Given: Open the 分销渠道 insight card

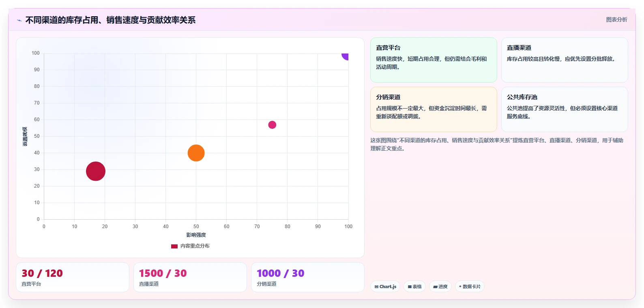Looking at the screenshot, I should (x=434, y=109).
